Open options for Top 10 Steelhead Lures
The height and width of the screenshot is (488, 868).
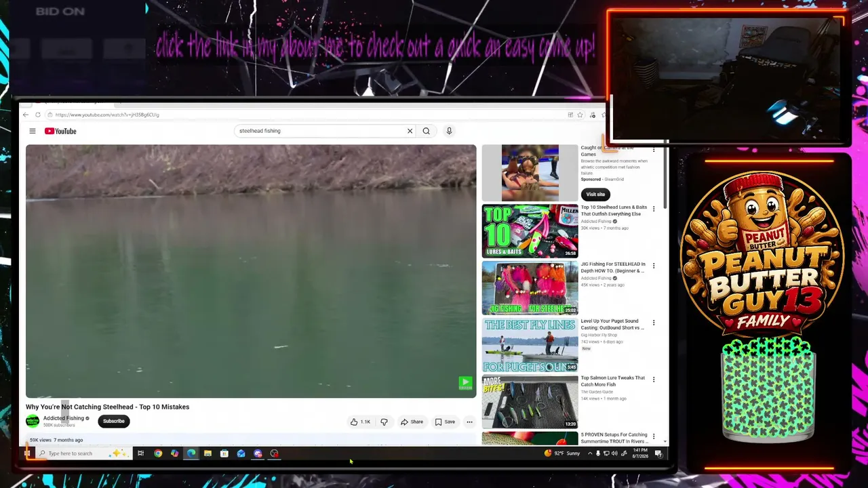[x=654, y=209]
